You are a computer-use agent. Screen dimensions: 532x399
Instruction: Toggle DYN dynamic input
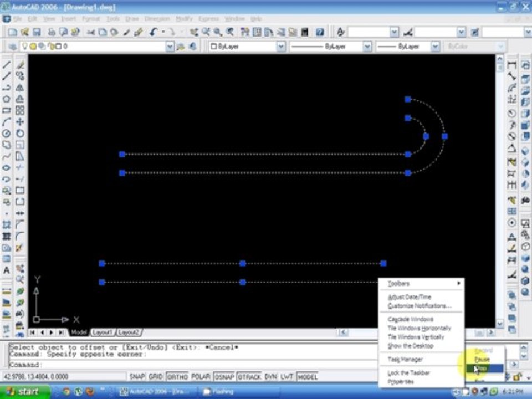270,377
